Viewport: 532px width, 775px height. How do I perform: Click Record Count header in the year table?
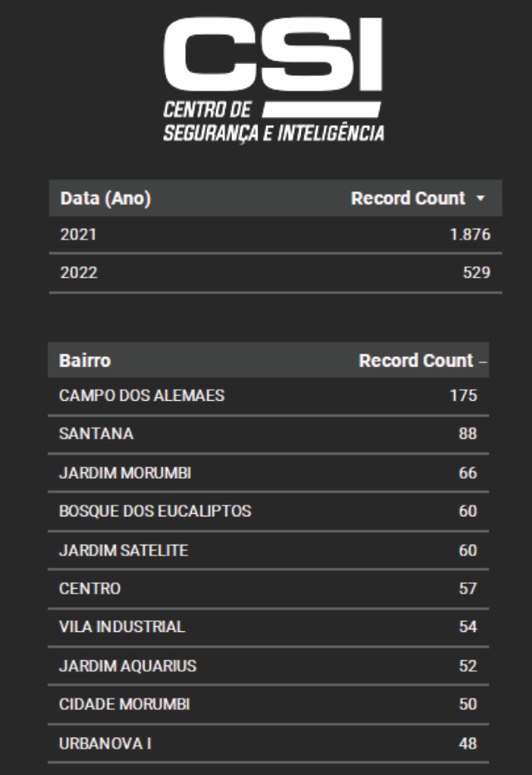pos(407,199)
